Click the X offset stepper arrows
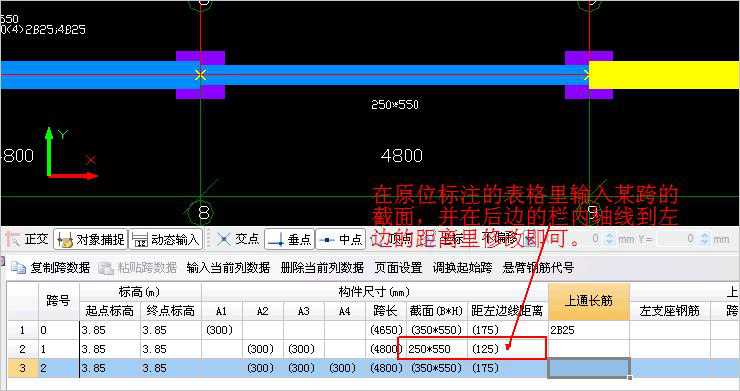740x391 pixels. (609, 238)
